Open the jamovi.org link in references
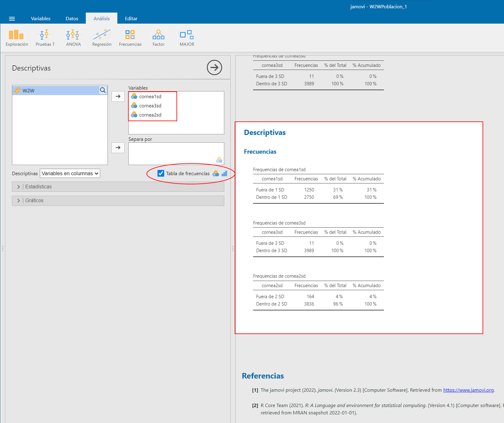This screenshot has width=504, height=423. (468, 390)
